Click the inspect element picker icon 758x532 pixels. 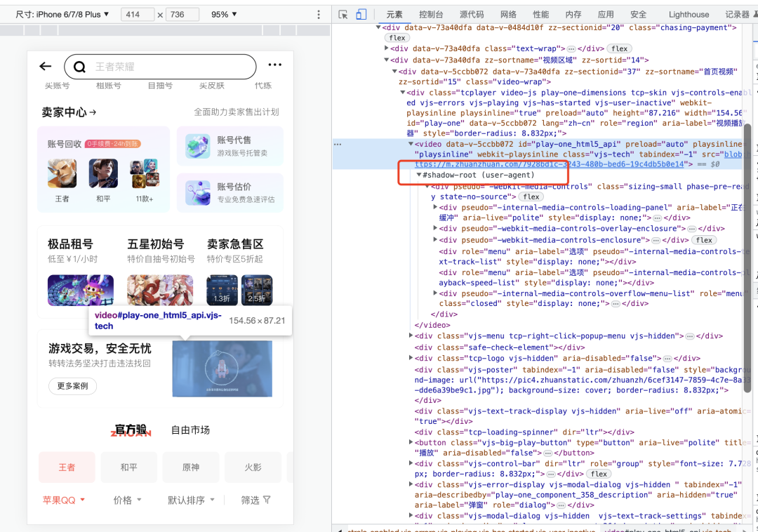[343, 15]
